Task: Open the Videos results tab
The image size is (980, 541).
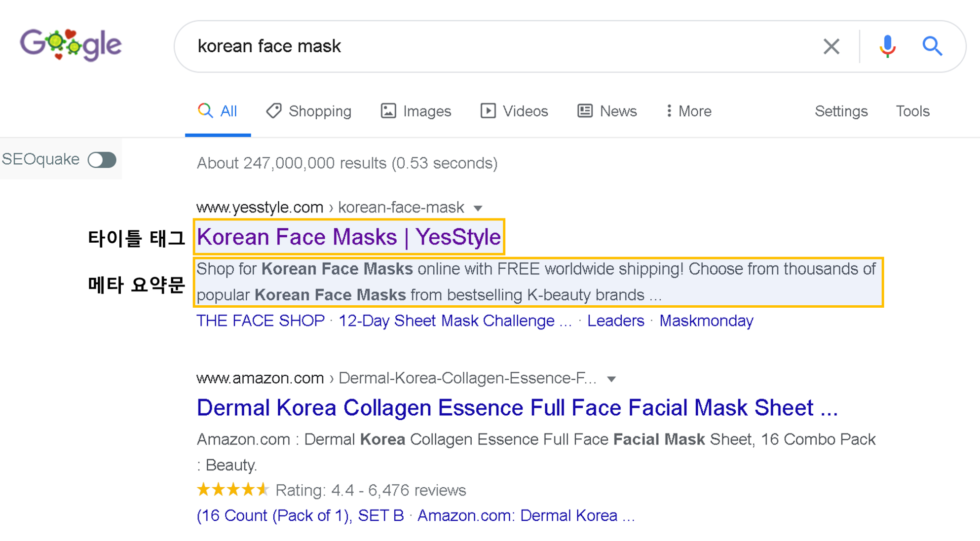Action: [514, 111]
